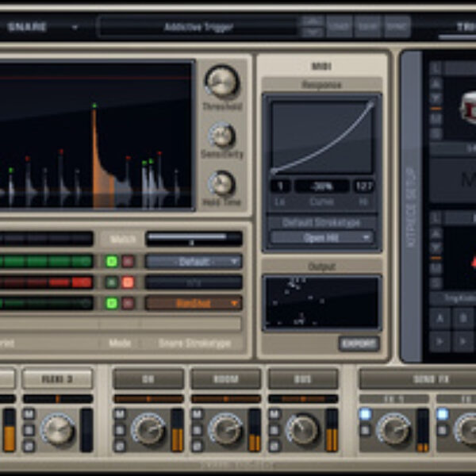476x476 pixels.
Task: Open the SNARE kitpiece dropdown
Action: (42, 27)
